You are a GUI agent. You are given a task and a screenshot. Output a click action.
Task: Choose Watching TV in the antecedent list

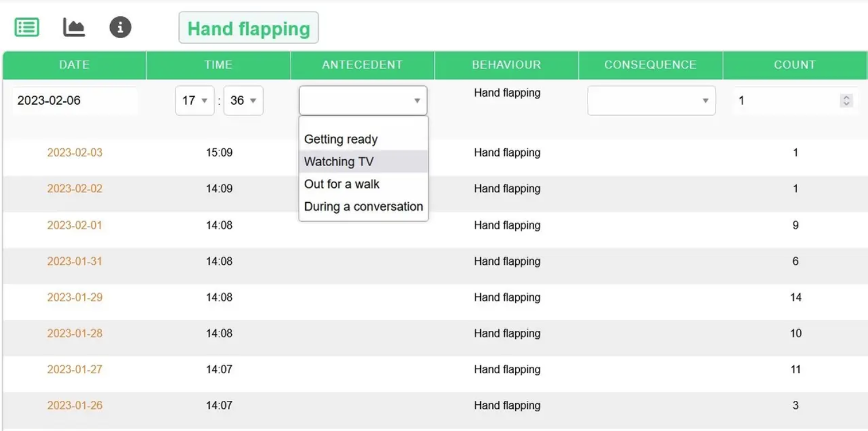click(363, 162)
